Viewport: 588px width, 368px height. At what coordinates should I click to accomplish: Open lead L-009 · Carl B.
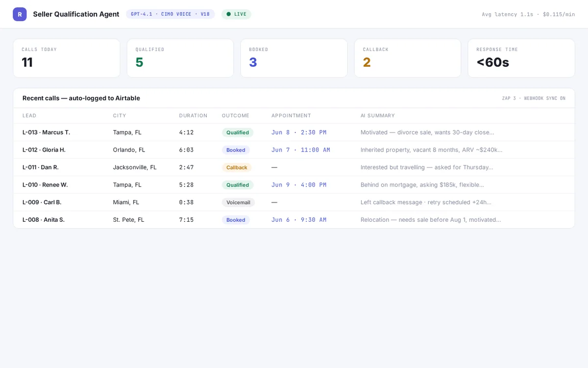42,202
